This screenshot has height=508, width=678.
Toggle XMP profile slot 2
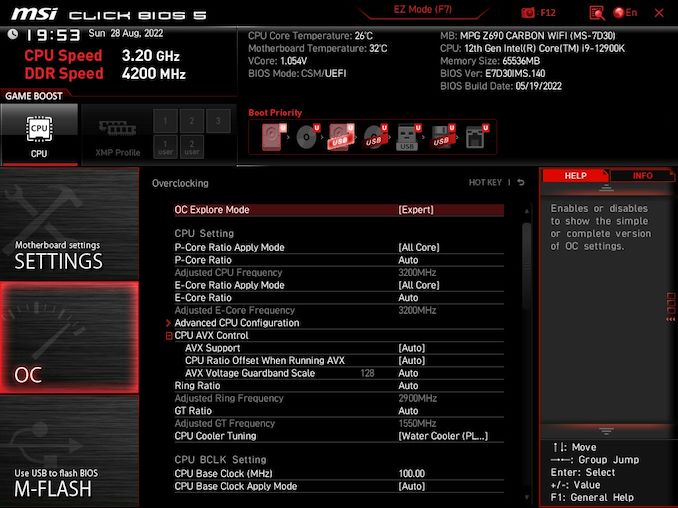pyautogui.click(x=191, y=121)
